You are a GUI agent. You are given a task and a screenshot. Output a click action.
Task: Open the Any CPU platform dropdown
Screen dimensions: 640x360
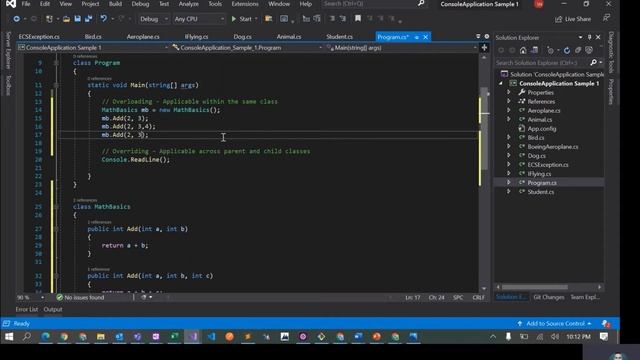point(198,19)
